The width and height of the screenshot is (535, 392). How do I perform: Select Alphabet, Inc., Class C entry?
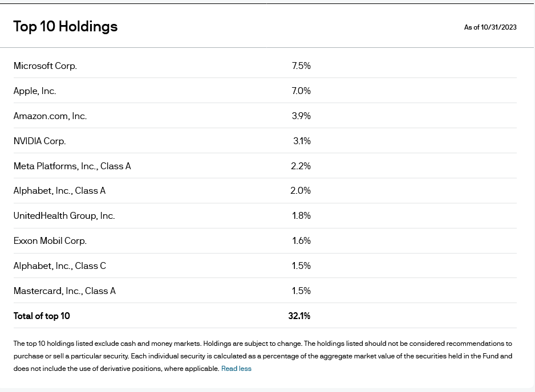point(60,266)
